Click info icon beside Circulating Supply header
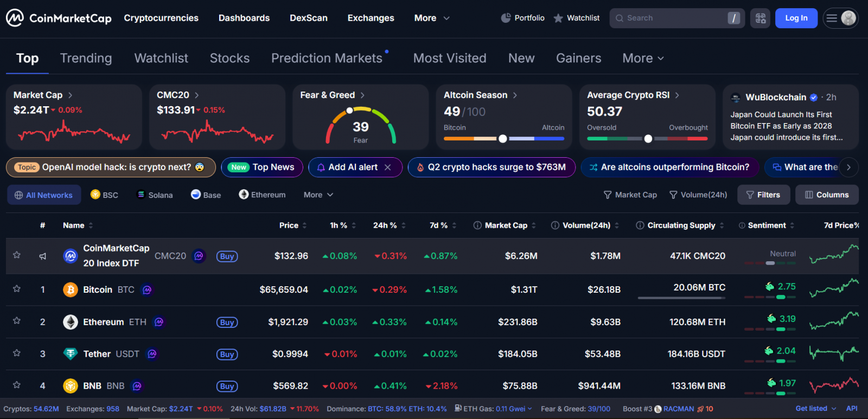The height and width of the screenshot is (419, 868). pyautogui.click(x=640, y=225)
